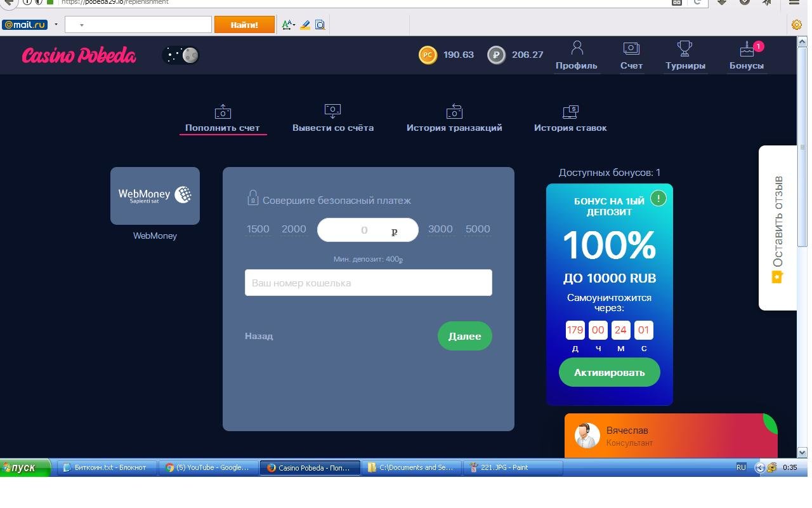Open the История транзакций tab
Screen dimensions: 812x508
(x=454, y=119)
